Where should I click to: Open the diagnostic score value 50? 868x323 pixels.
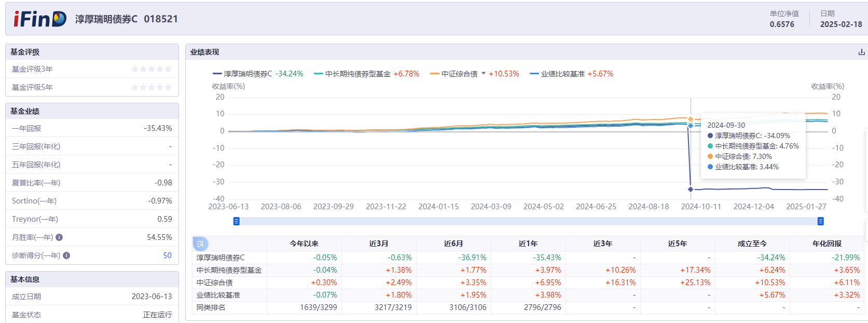[167, 255]
